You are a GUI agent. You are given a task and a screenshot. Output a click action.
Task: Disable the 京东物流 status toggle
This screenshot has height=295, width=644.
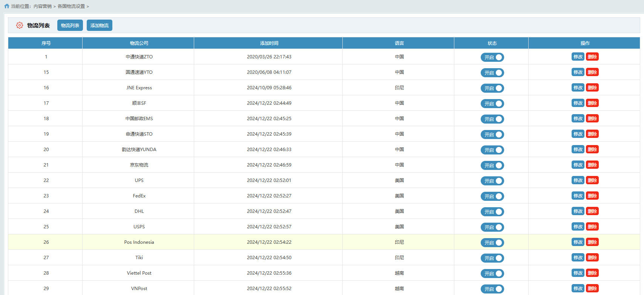pyautogui.click(x=492, y=165)
